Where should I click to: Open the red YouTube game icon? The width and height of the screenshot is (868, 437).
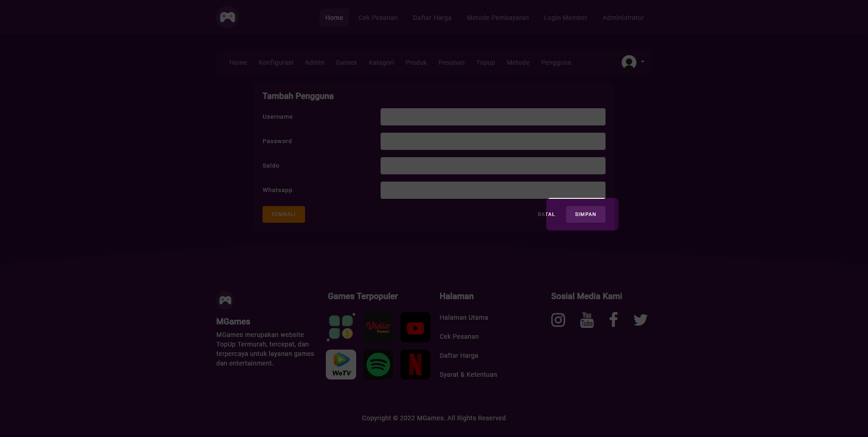coord(415,327)
